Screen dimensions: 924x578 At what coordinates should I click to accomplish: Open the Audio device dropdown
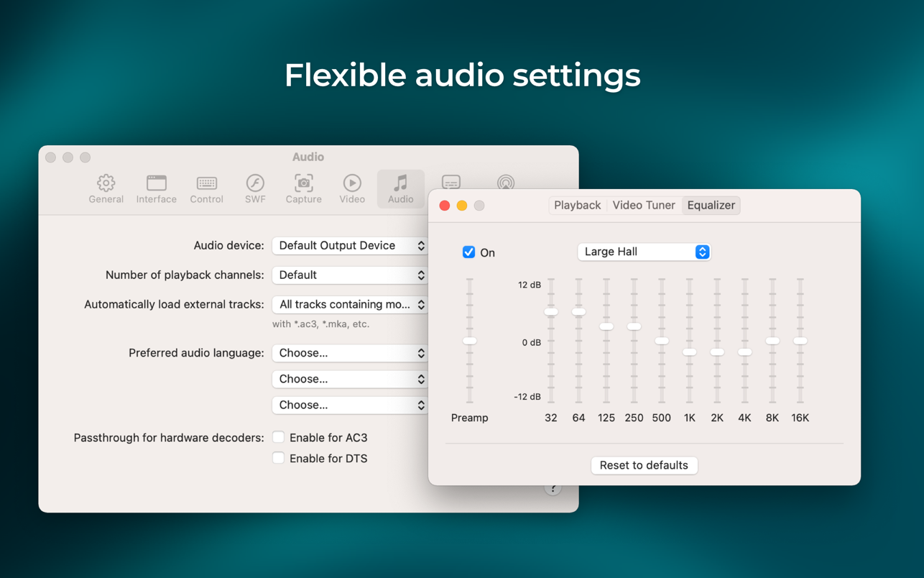coord(351,246)
